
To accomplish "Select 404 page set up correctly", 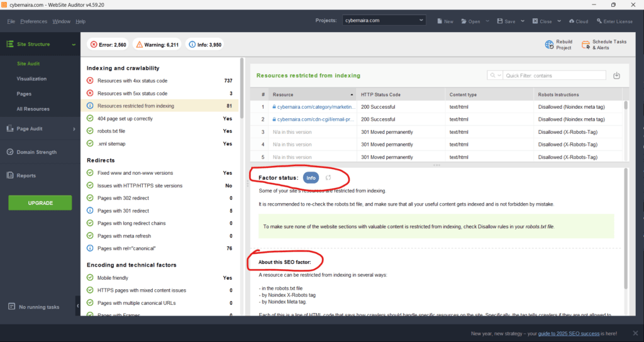I will pyautogui.click(x=159, y=119).
